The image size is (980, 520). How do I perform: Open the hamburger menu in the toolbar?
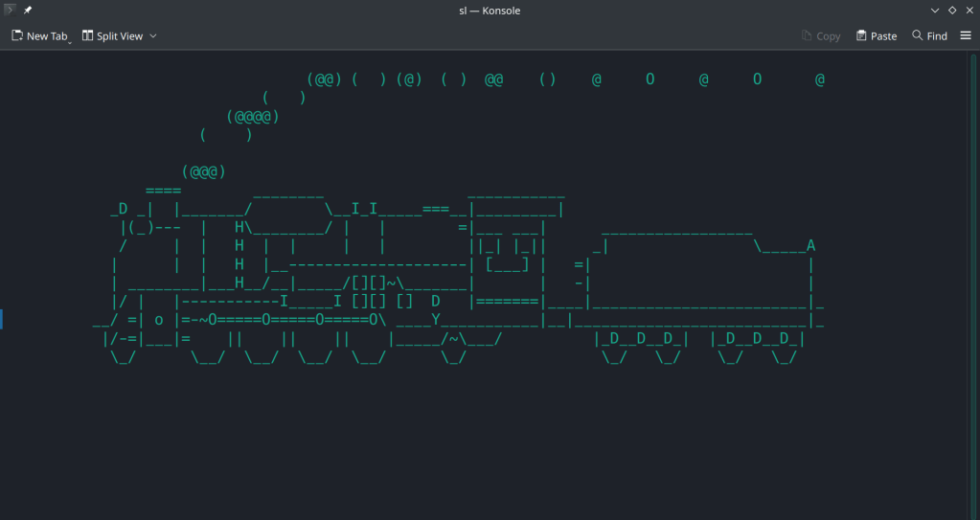966,35
